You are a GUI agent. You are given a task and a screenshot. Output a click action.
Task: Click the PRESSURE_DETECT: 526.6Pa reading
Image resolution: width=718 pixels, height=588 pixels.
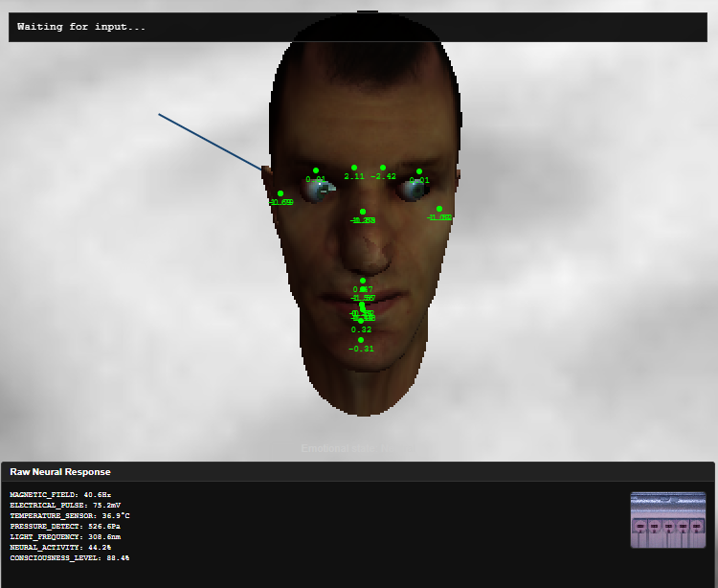(65, 526)
